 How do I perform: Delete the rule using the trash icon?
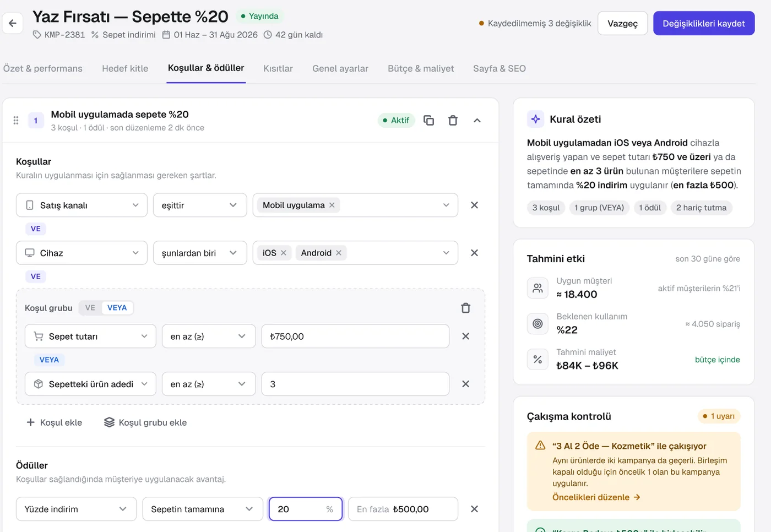tap(453, 120)
